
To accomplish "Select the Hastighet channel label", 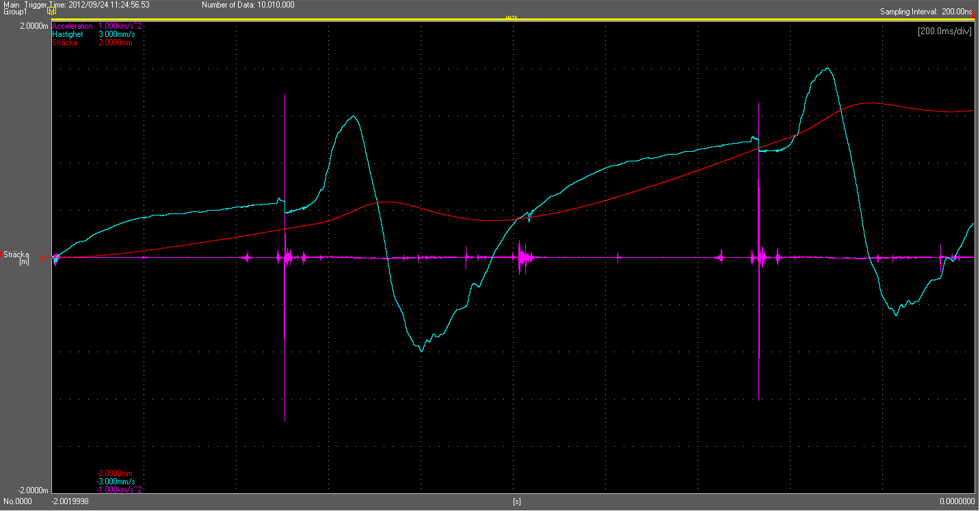I will [x=68, y=34].
